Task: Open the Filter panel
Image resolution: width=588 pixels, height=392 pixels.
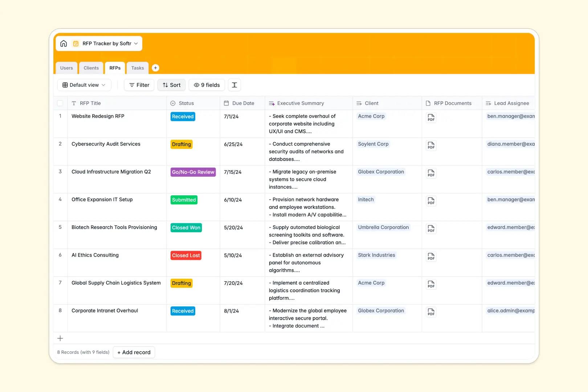Action: [x=139, y=85]
